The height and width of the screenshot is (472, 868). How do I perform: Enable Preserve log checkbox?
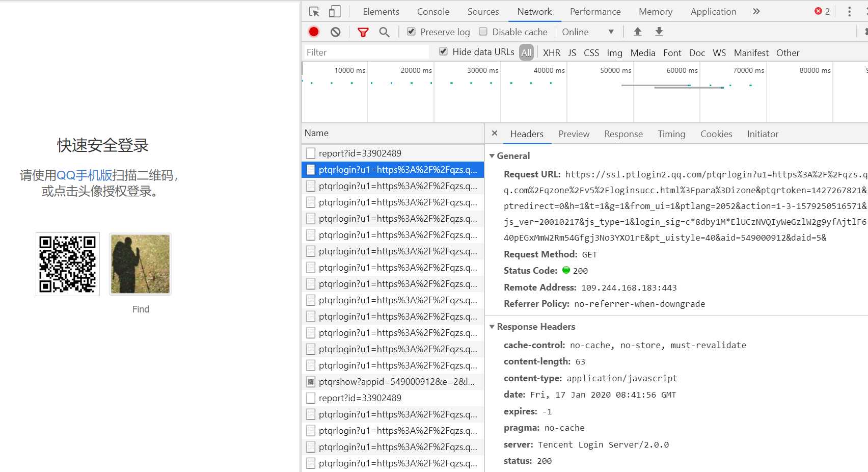click(411, 32)
